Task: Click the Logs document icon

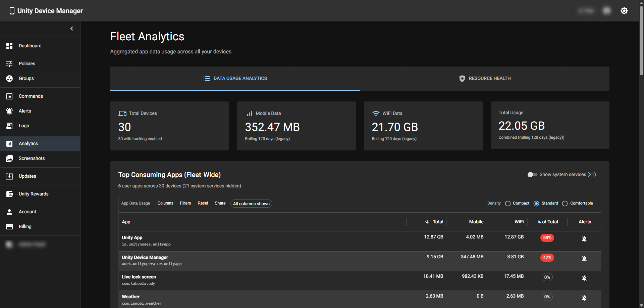Action: point(9,126)
